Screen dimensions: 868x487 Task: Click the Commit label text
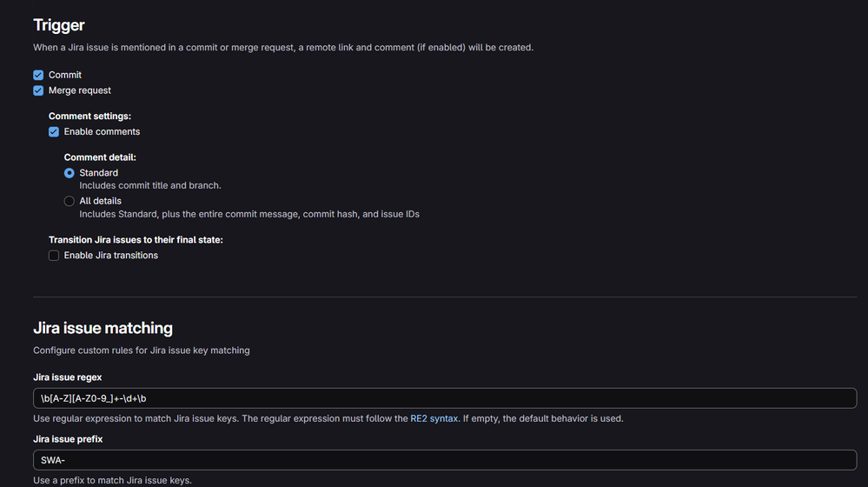point(65,75)
